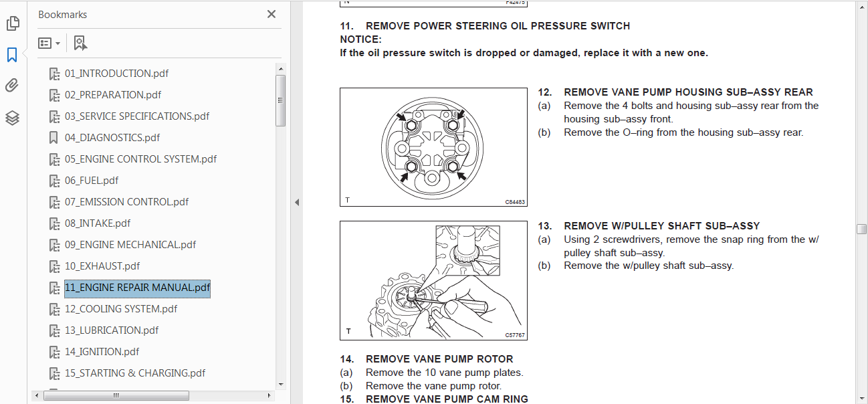Click heading REMOVE VANE PUMP HOUSING SUB–ASSY REAR
The image size is (868, 404).
[688, 92]
